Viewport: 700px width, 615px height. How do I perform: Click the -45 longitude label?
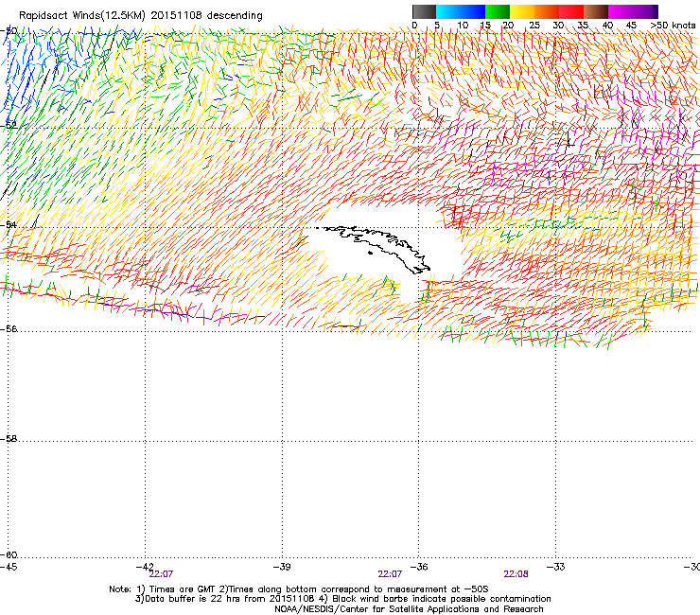click(x=9, y=567)
